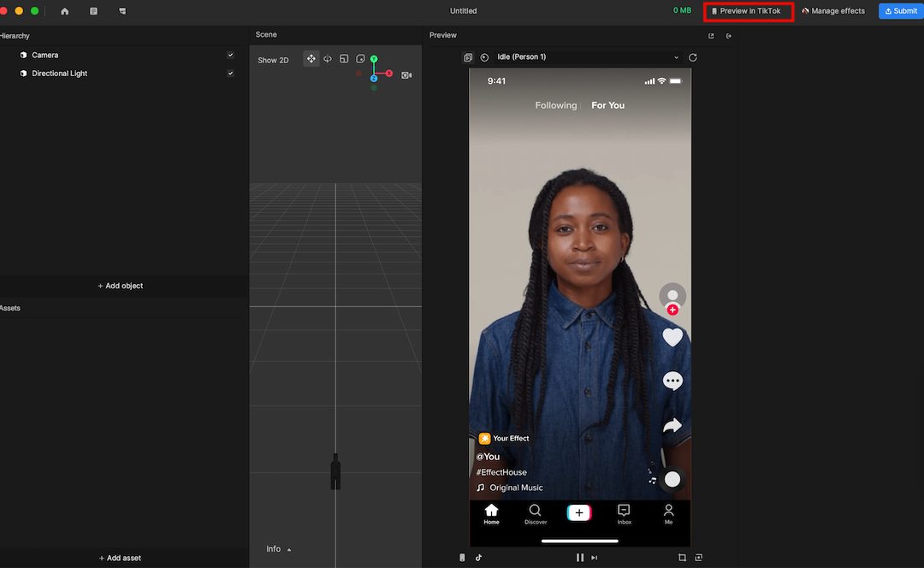
Task: Toggle Show 2D in the Scene panel
Action: point(273,60)
